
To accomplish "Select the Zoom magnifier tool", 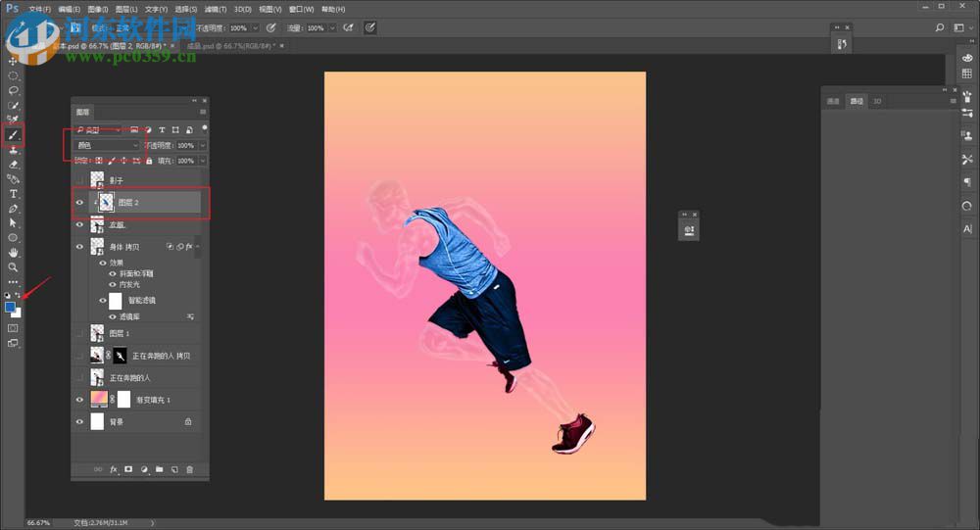I will 14,266.
